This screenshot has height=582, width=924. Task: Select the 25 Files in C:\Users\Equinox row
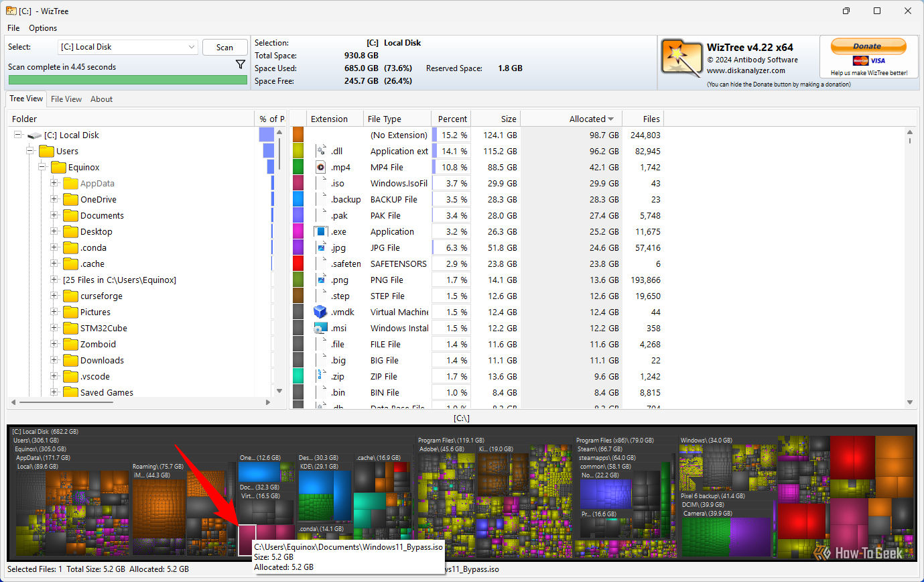[x=119, y=280]
